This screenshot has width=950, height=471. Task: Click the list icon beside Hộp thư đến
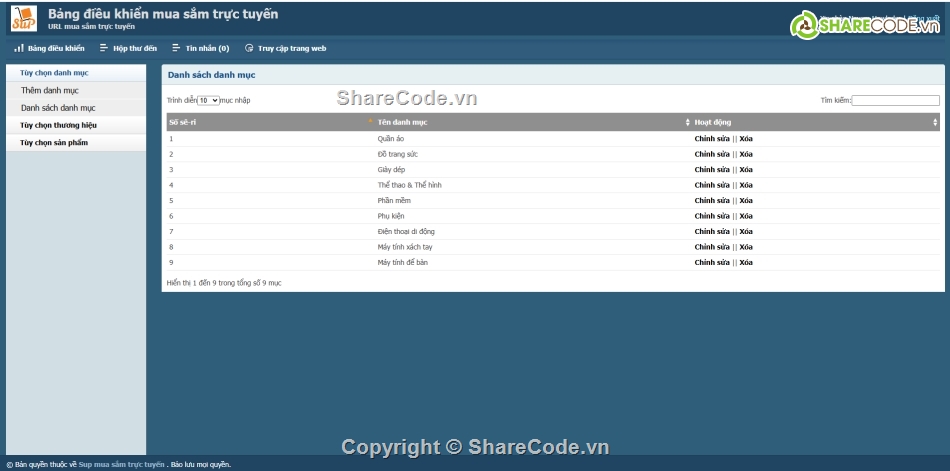pos(104,48)
